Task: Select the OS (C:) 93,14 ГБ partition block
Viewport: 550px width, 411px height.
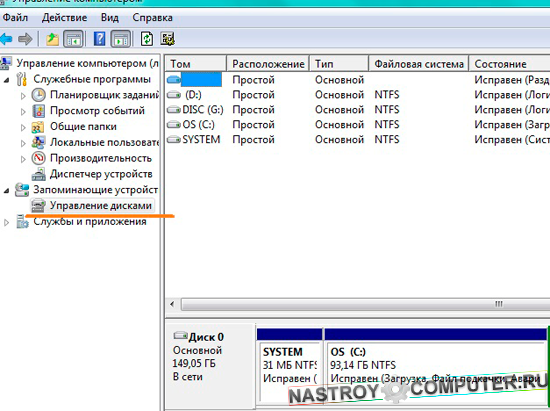Action: click(435, 368)
